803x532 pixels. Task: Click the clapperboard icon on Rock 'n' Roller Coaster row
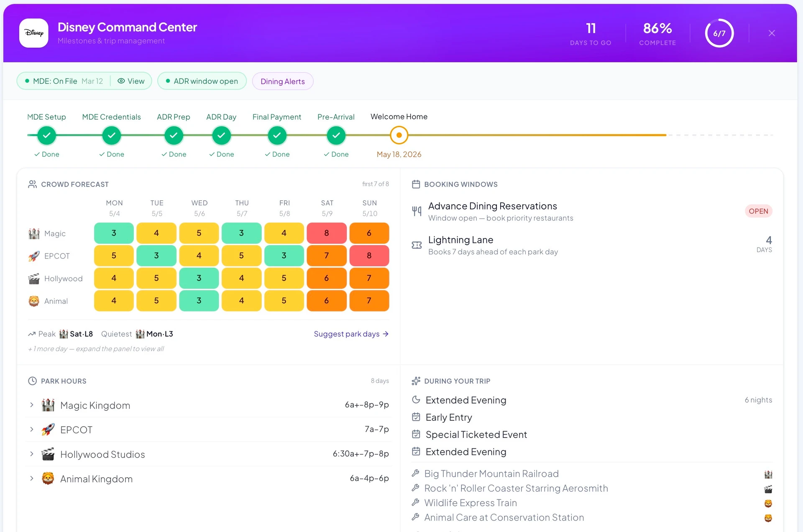(x=768, y=489)
